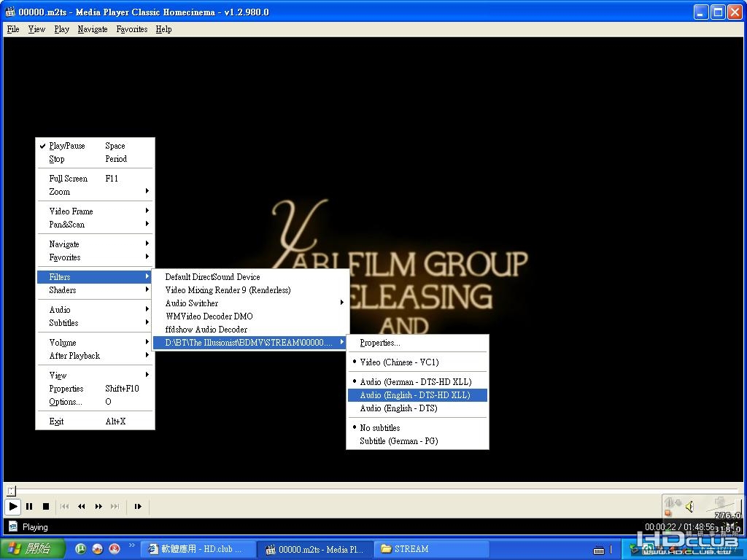Expand the Navigate submenu in context menu

(96, 244)
